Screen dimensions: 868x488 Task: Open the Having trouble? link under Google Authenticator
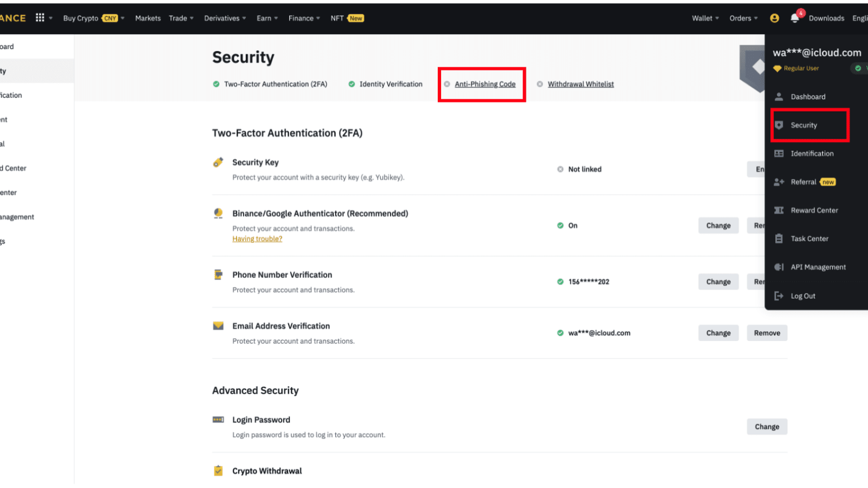(x=257, y=239)
